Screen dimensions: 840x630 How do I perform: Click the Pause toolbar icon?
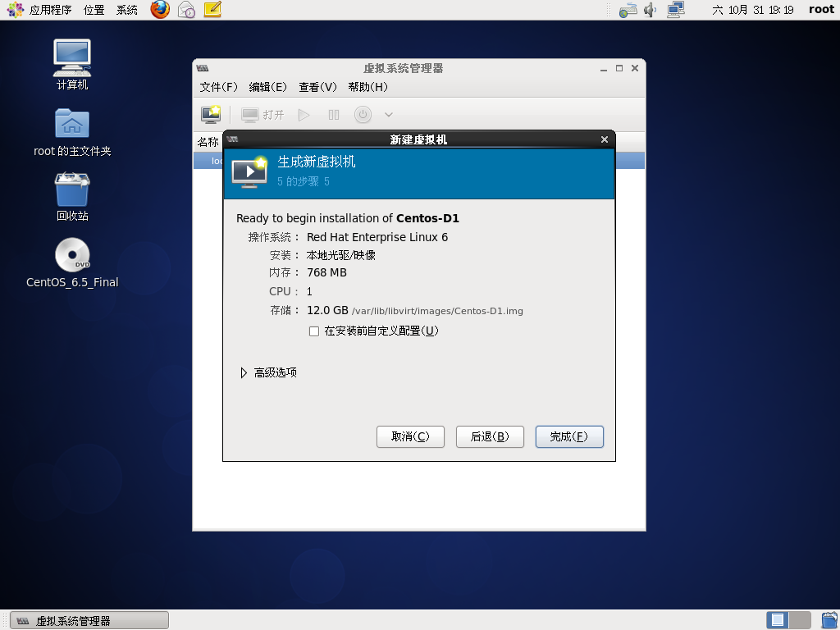pyautogui.click(x=334, y=115)
